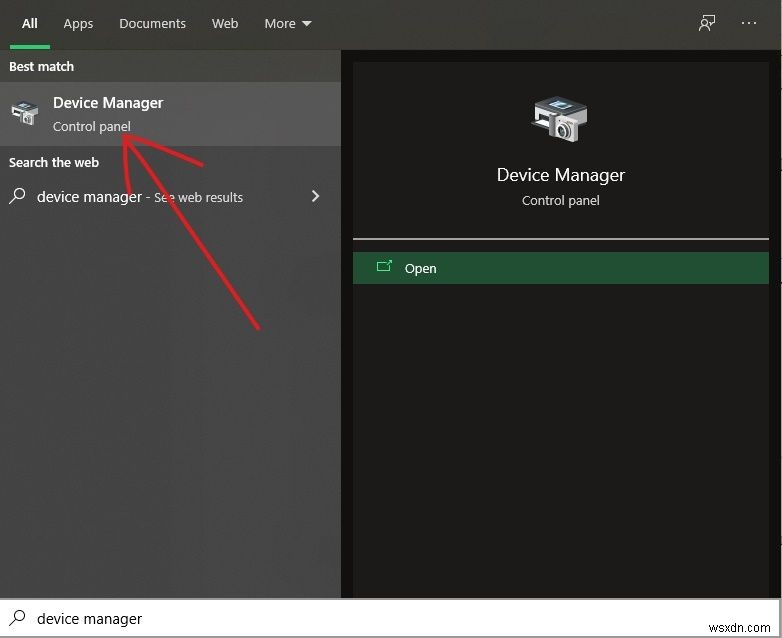
Task: Click the magnifier icon beside web result
Action: coord(17,196)
